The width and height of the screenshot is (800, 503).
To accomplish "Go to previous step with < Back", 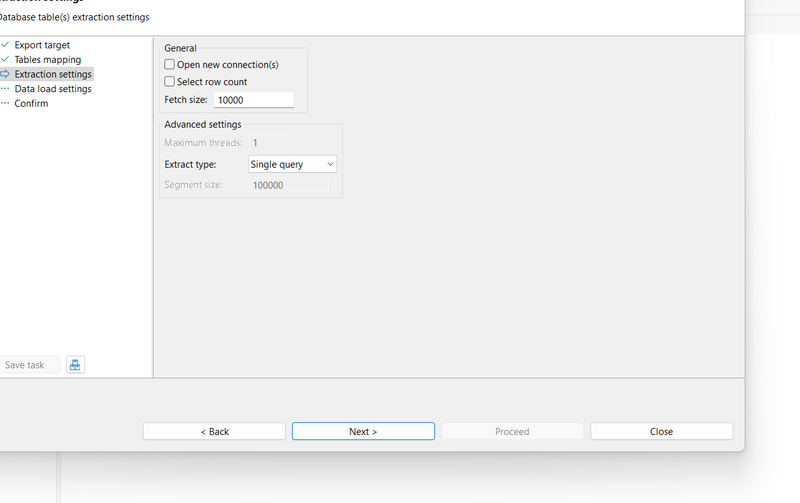I will point(214,431).
